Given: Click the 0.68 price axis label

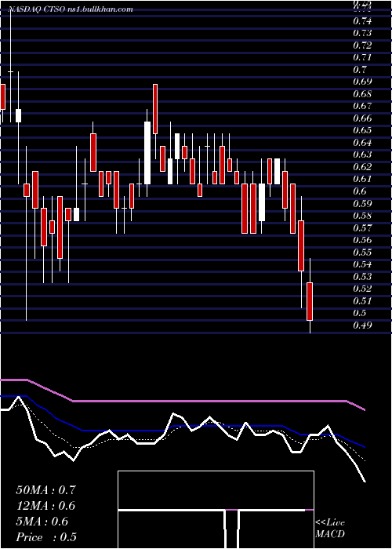Looking at the screenshot, I should (362, 94).
